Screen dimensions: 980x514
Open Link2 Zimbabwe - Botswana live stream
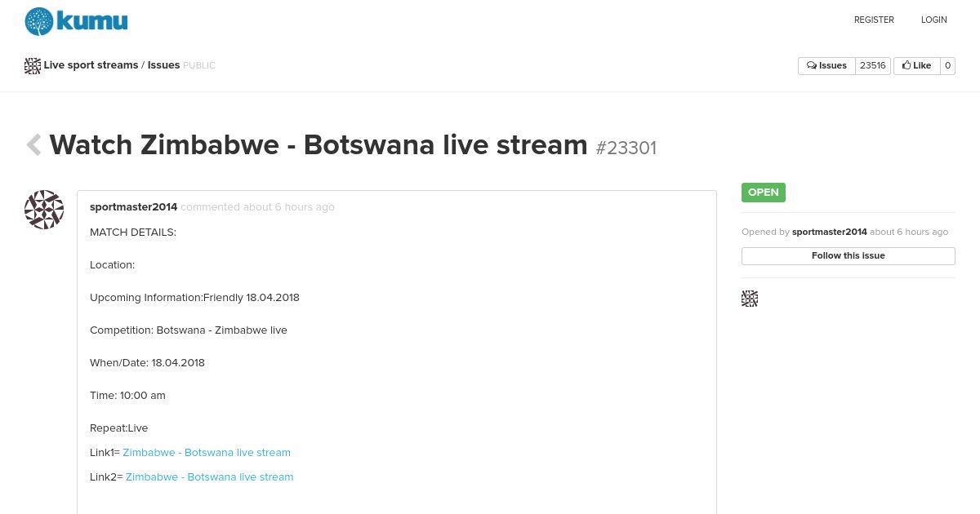point(209,476)
